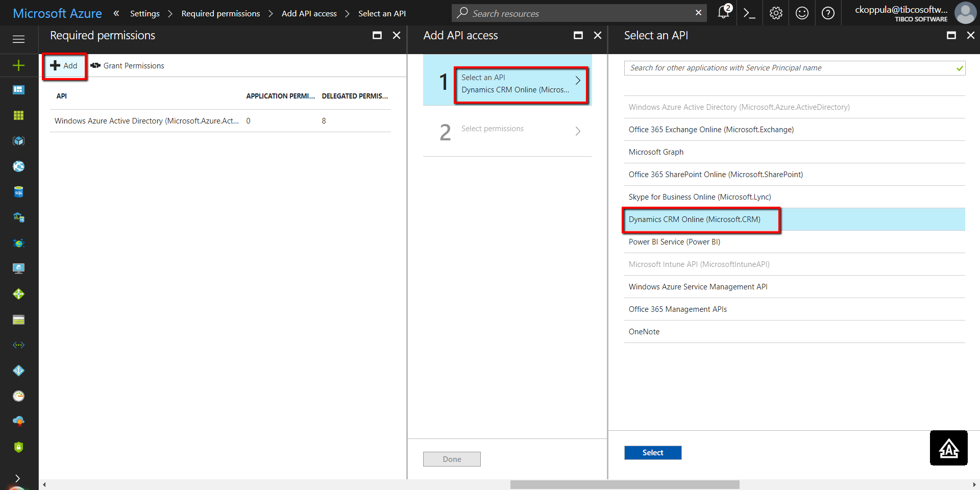
Task: Toggle the hamburger sidebar menu
Action: click(19, 39)
